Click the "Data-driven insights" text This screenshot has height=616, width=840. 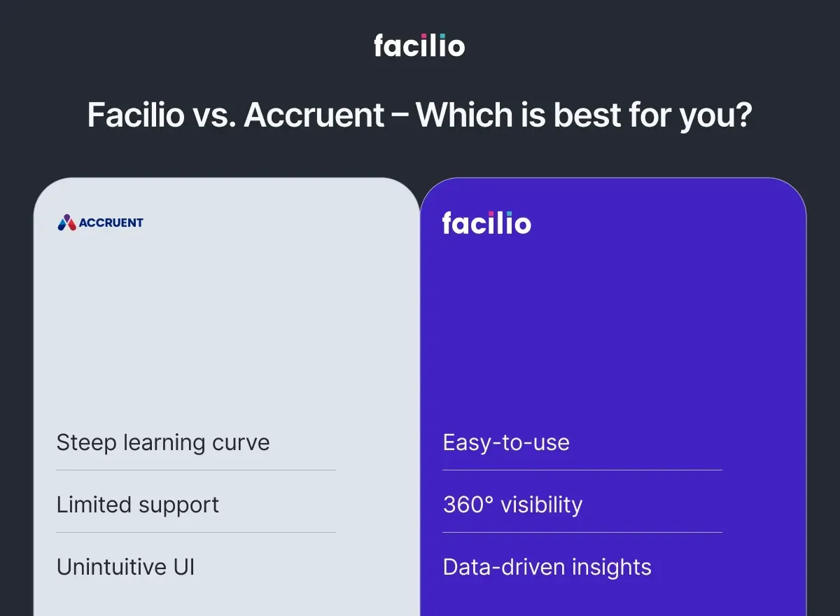point(547,567)
